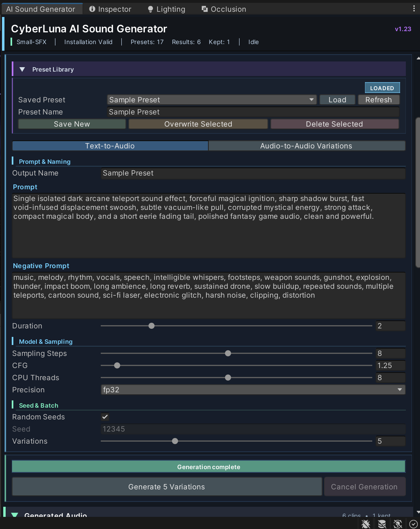Image resolution: width=420 pixels, height=529 pixels.
Task: Click the CyberLuna AI Sound Generator title
Action: (x=89, y=29)
